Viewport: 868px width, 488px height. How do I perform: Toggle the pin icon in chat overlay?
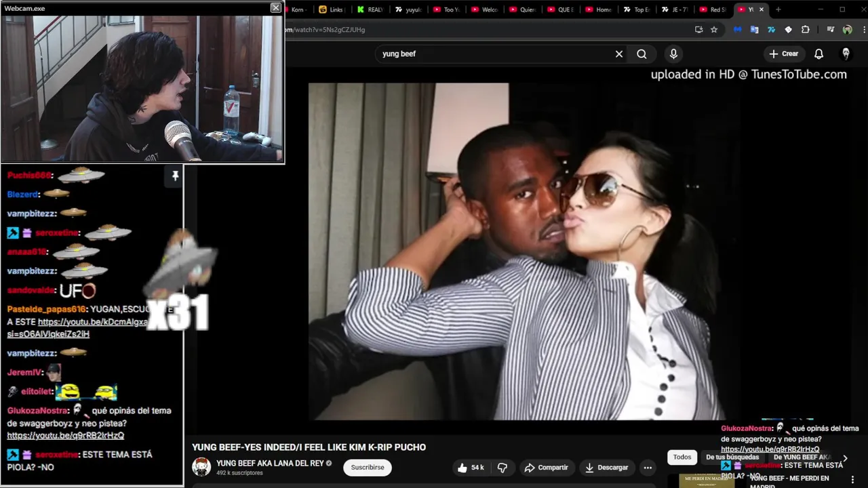coord(175,176)
